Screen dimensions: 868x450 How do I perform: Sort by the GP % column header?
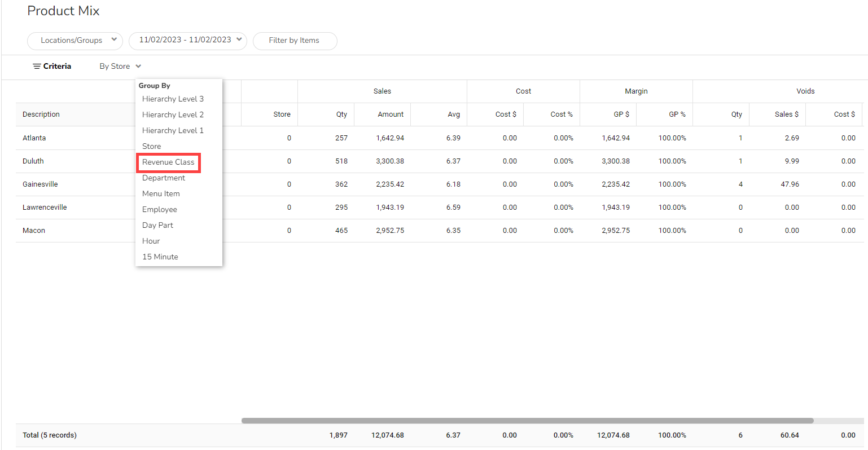pyautogui.click(x=677, y=114)
